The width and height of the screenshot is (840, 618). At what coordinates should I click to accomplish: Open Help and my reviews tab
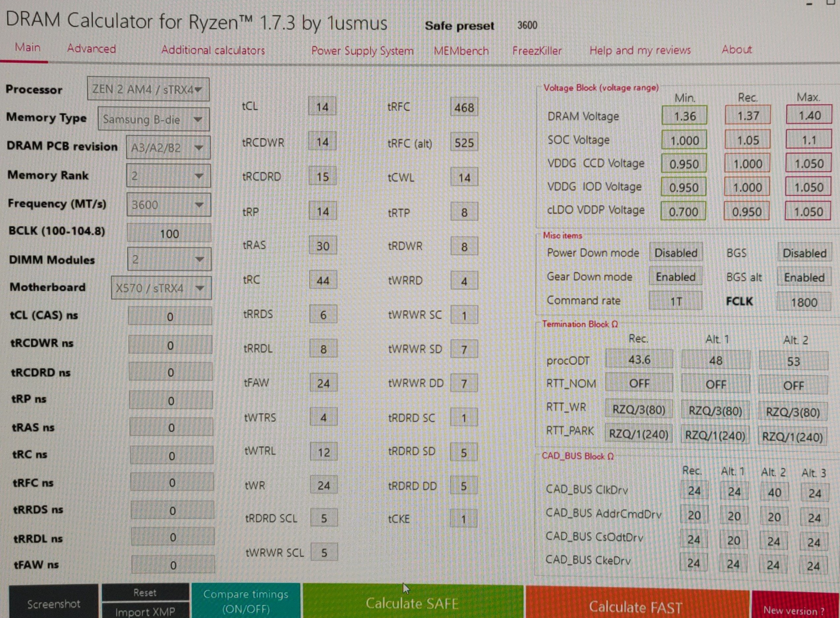(640, 50)
